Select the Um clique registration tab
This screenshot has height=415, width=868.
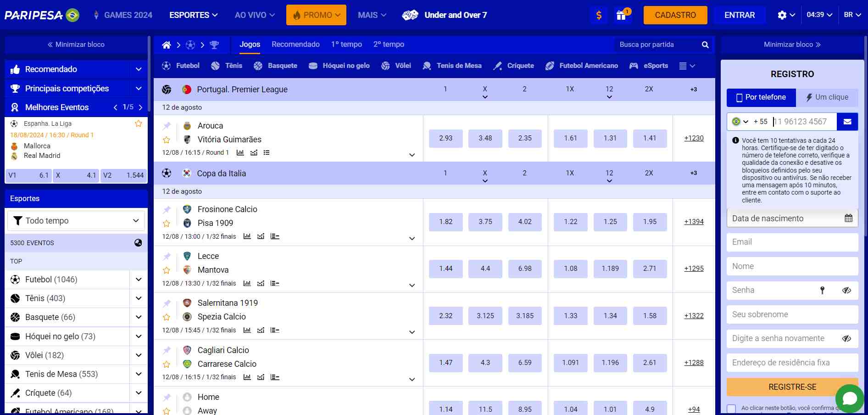pyautogui.click(x=827, y=97)
